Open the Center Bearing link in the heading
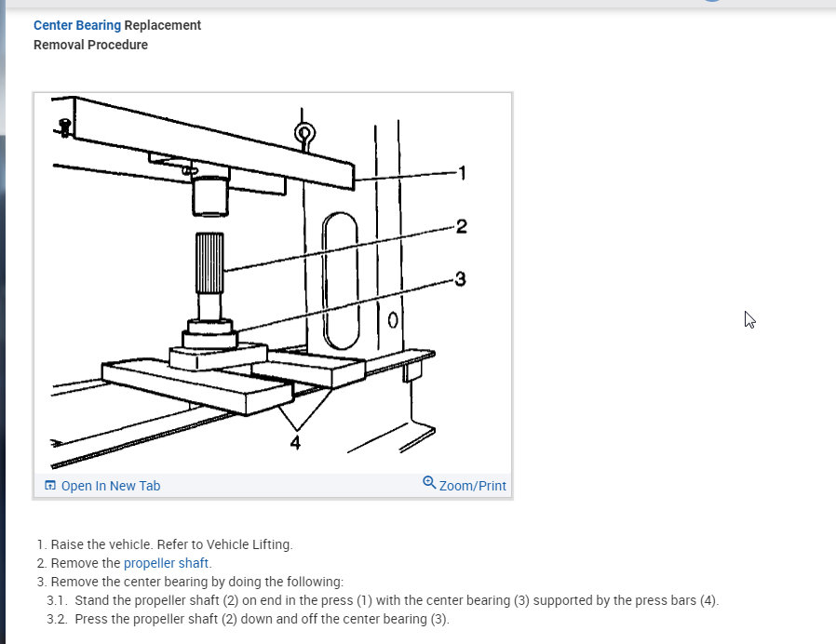Image resolution: width=836 pixels, height=644 pixels. pos(77,25)
